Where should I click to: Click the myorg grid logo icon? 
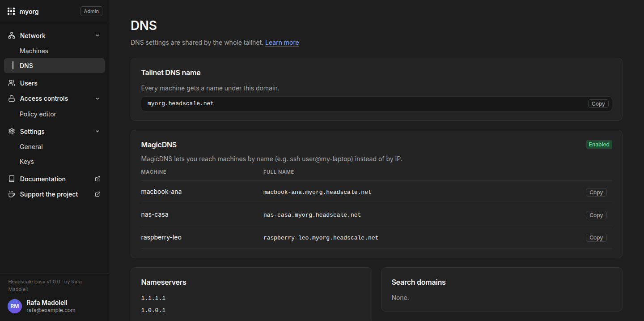coord(11,12)
